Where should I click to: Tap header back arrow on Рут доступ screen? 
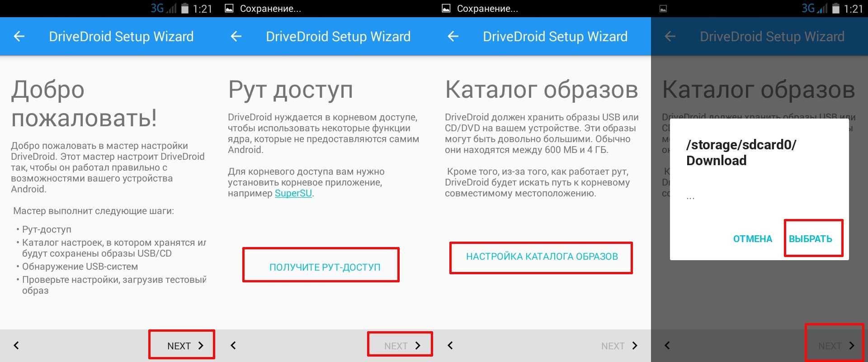[236, 36]
